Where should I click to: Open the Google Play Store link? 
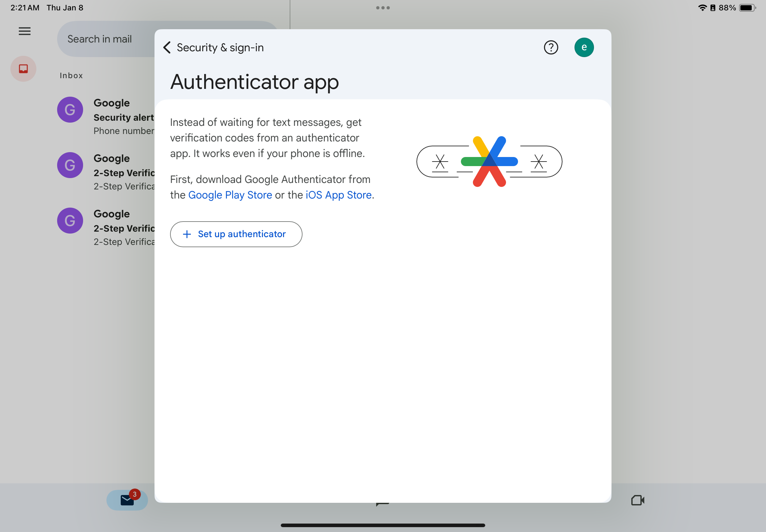tap(230, 195)
